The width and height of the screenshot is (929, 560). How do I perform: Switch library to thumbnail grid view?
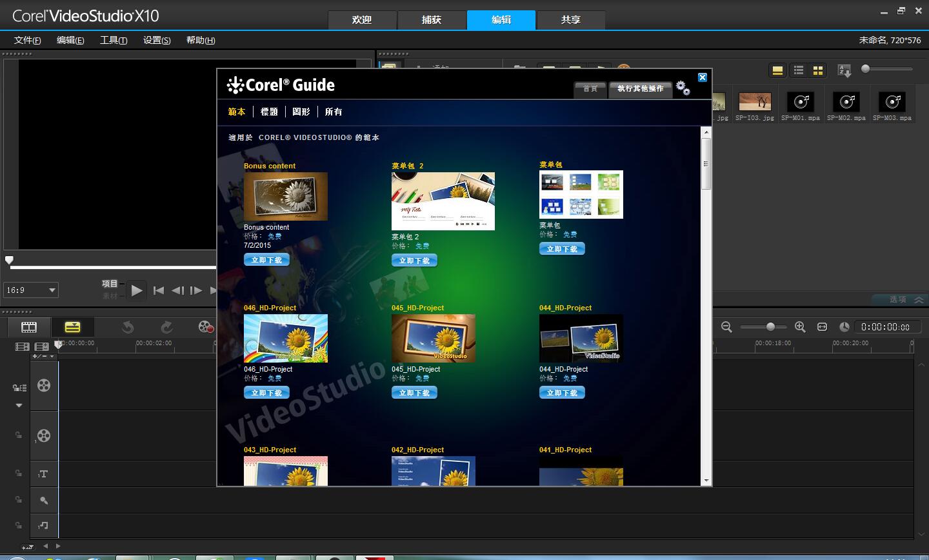pos(818,70)
